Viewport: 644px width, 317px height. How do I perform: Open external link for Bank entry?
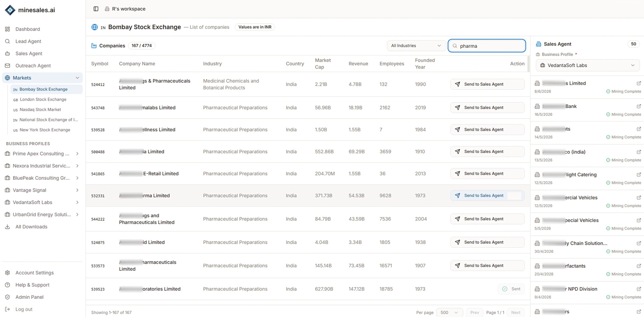coord(638,106)
